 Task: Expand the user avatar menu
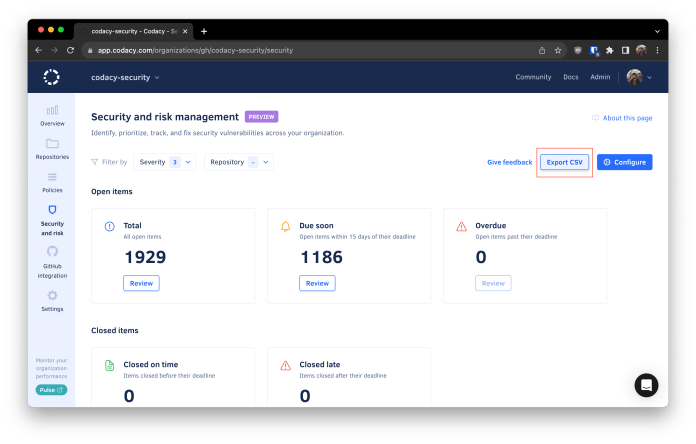point(639,77)
